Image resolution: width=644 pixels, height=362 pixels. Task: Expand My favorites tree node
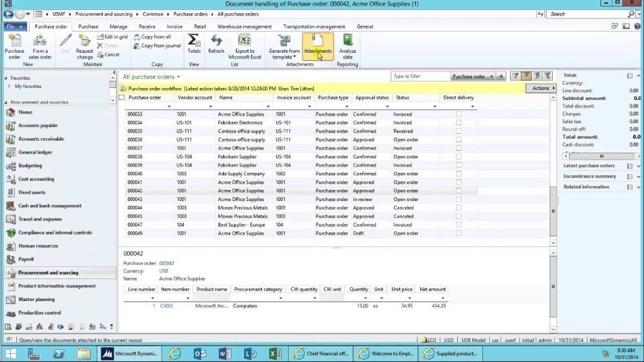pyautogui.click(x=9, y=87)
